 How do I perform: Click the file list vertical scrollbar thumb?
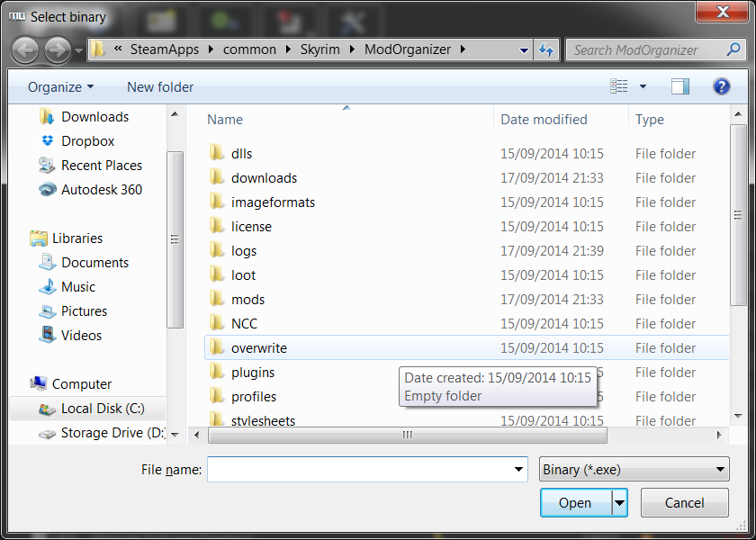738,214
